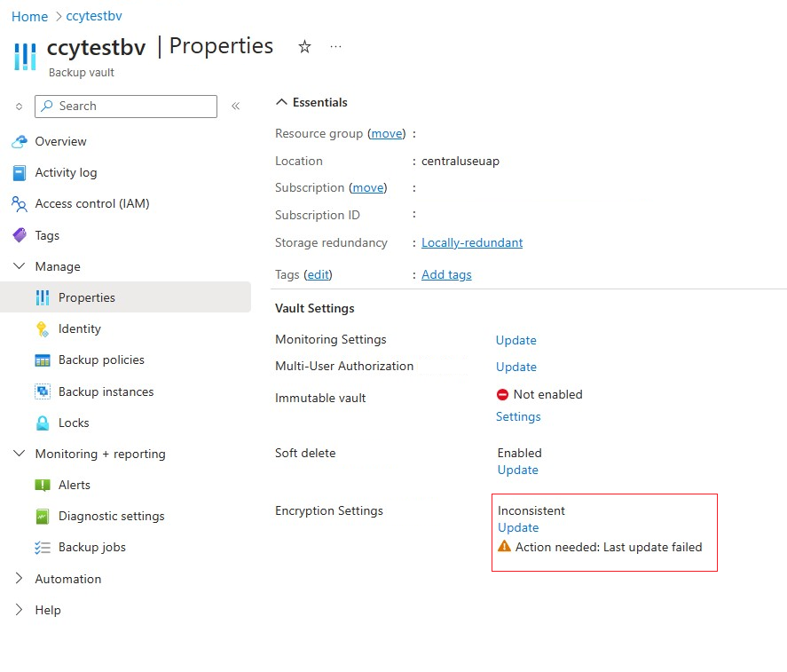The height and width of the screenshot is (672, 787).
Task: Open Locks with the padlock icon
Action: 43,423
